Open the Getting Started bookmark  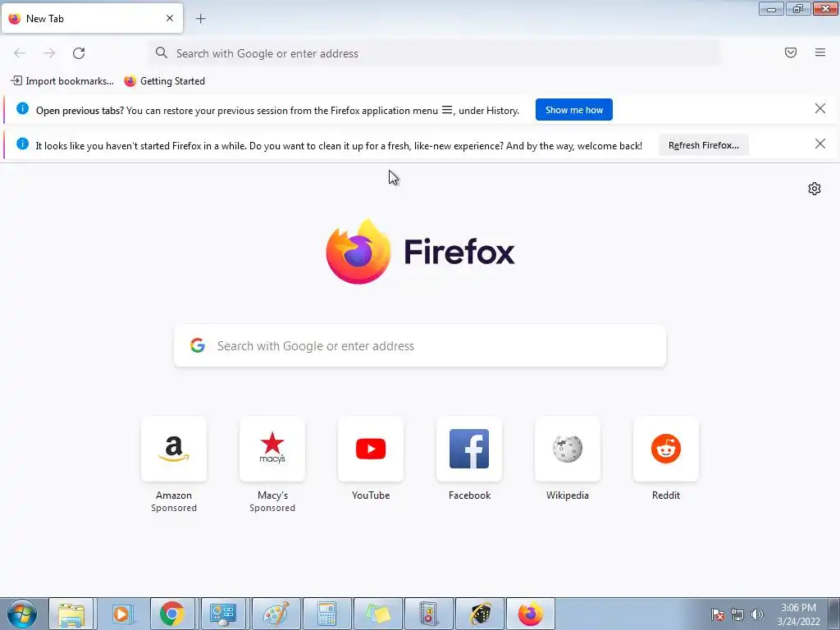pyautogui.click(x=164, y=81)
